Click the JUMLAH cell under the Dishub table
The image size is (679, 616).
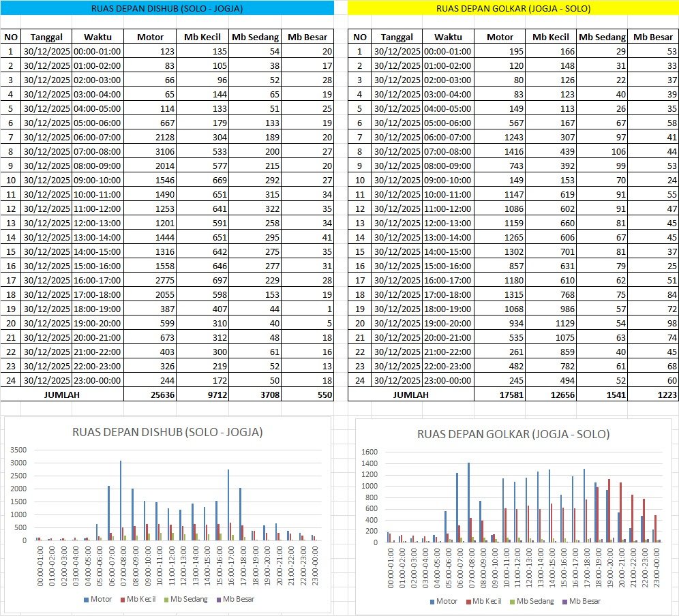(x=63, y=394)
